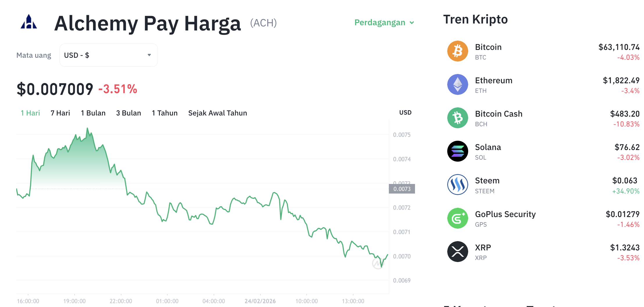
Task: Select Sejak Awal Tahun chart range
Action: click(217, 113)
